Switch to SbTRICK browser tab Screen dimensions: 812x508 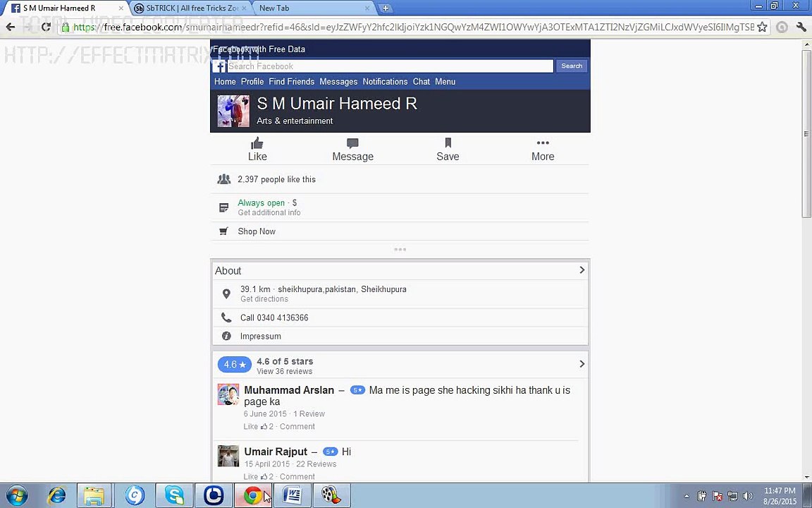click(x=190, y=8)
